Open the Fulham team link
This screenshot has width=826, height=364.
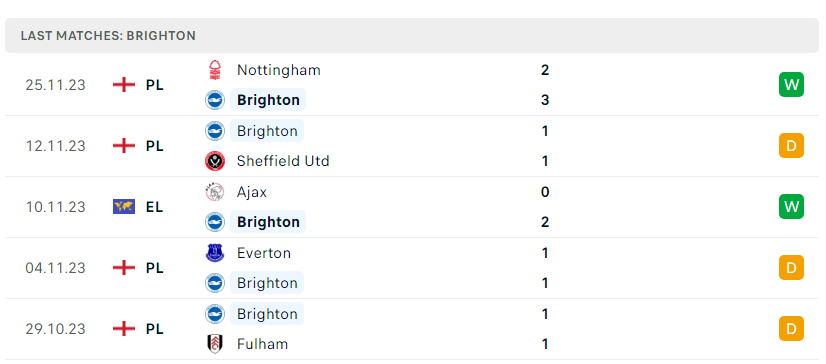coord(262,345)
